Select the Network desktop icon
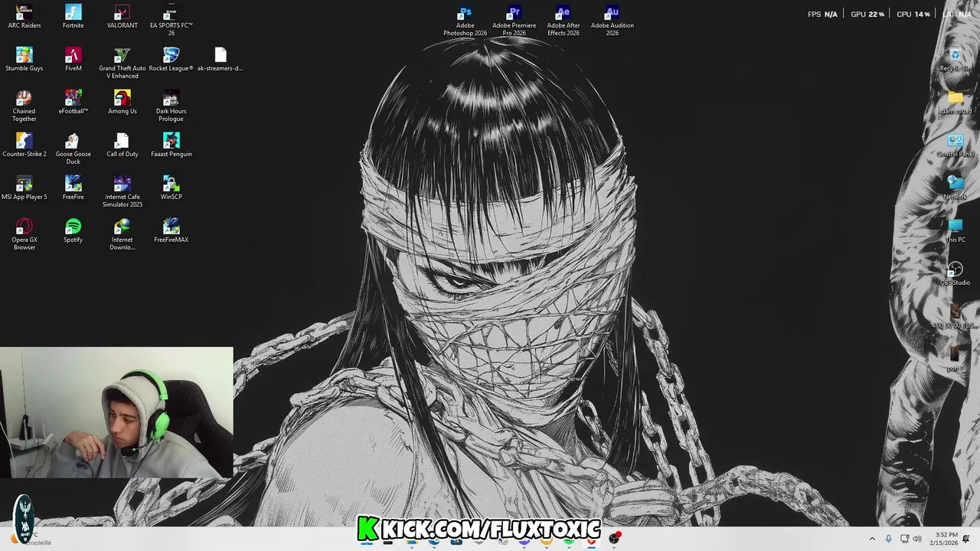The image size is (980, 551). point(955,188)
